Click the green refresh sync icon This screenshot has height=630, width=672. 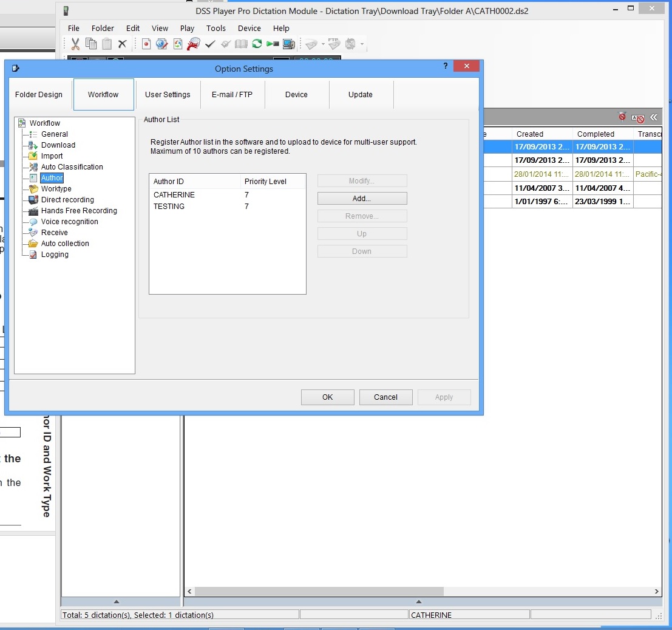[257, 44]
